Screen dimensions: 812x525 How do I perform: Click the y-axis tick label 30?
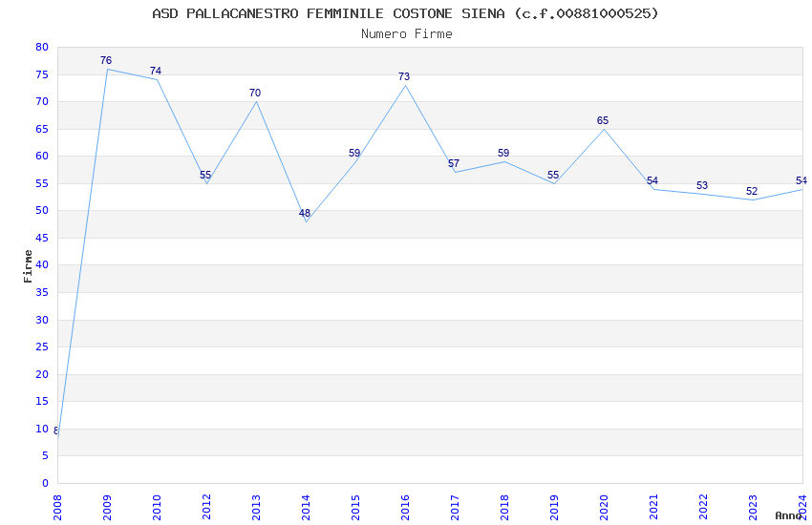pos(42,320)
